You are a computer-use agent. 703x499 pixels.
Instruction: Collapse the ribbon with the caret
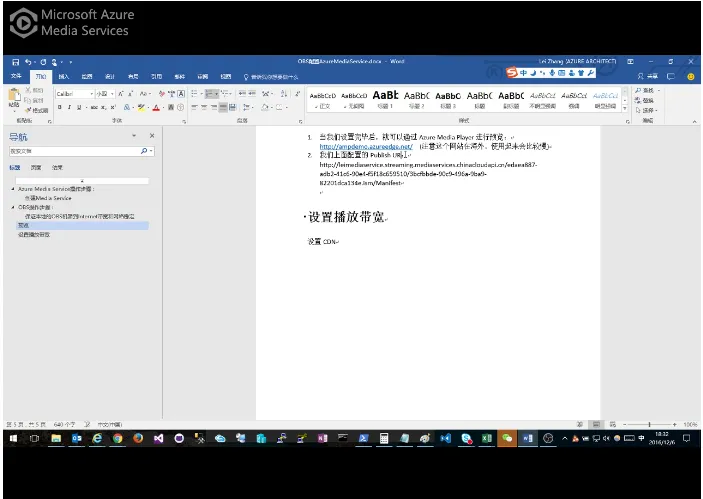pyautogui.click(x=694, y=121)
